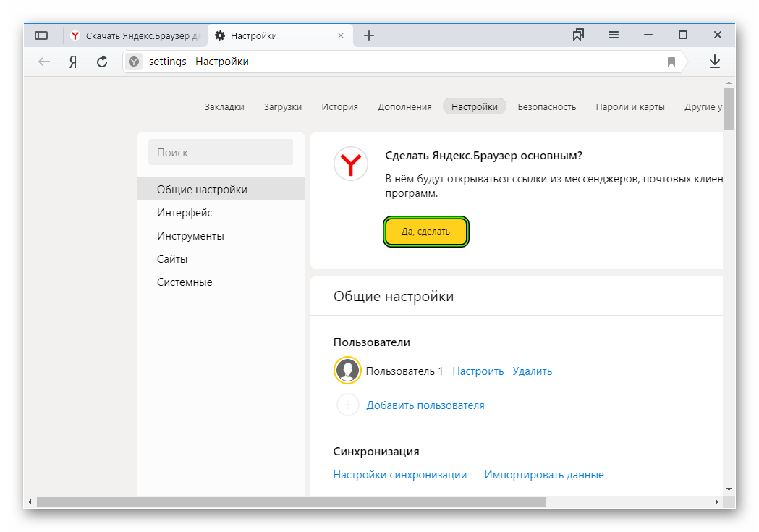Click the address bar showing settings
Image resolution: width=759 pixels, height=532 pixels.
pyautogui.click(x=406, y=62)
